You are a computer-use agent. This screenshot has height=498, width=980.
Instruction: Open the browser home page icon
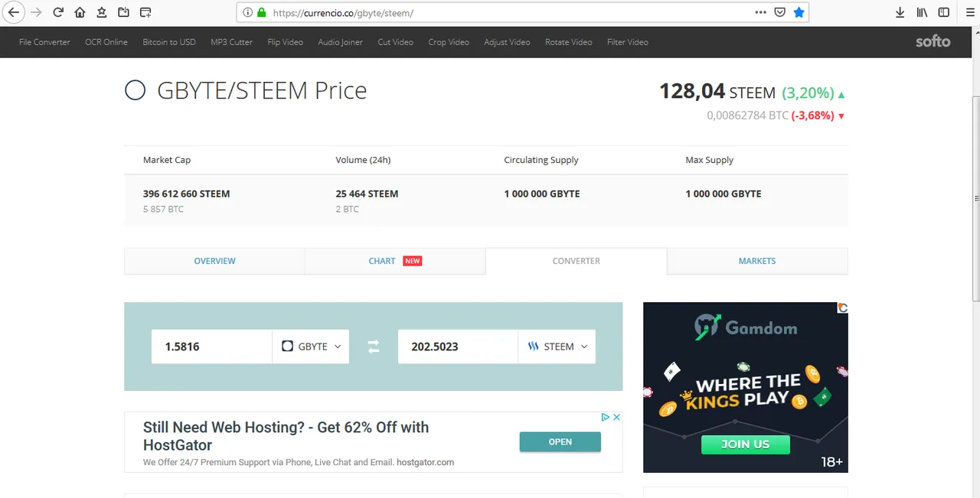click(x=80, y=12)
